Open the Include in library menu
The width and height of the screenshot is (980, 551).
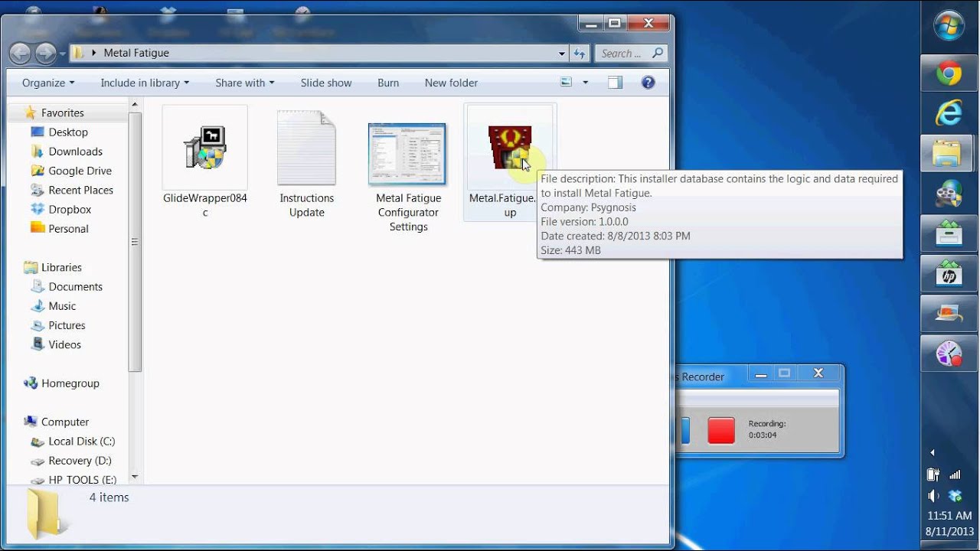click(x=145, y=83)
